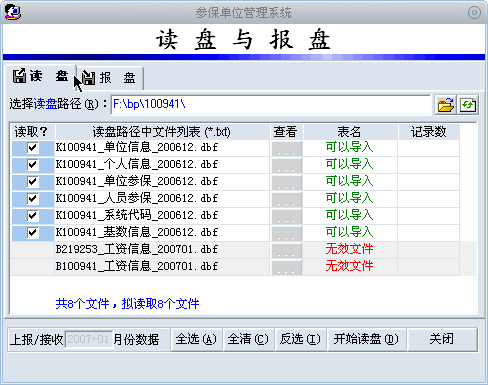This screenshot has width=488, height=385.
Task: Click the 开始读盘(D) button
Action: (366, 339)
